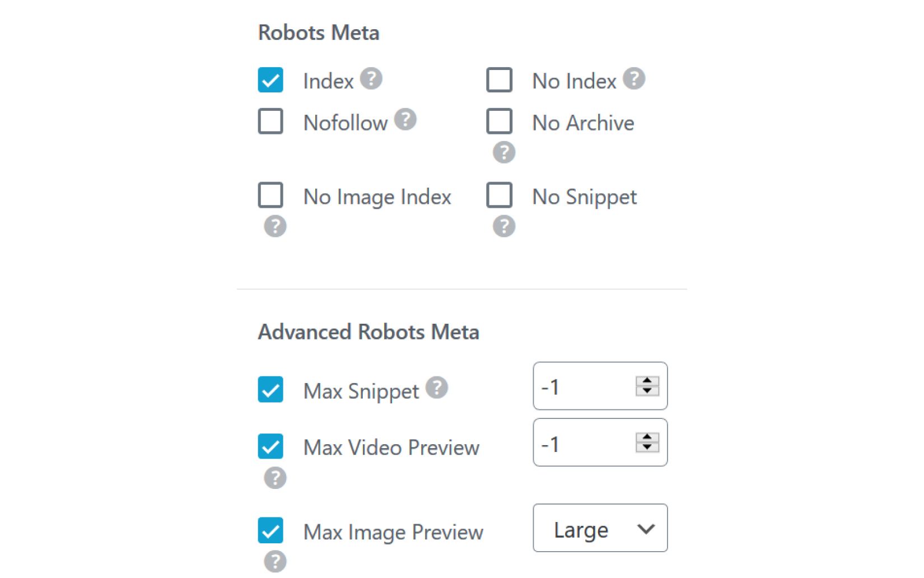Click the No Snippet question mark icon

click(503, 226)
